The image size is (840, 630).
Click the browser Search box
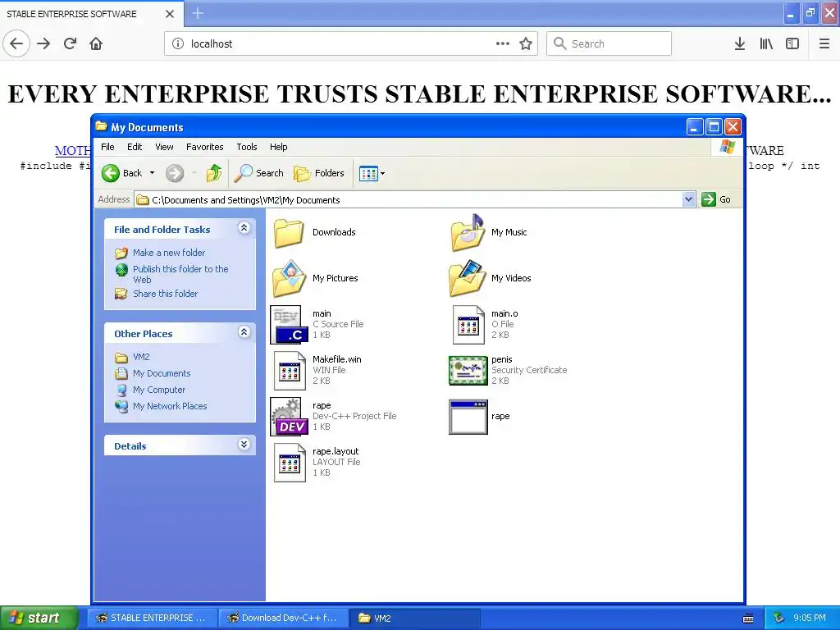(x=609, y=43)
